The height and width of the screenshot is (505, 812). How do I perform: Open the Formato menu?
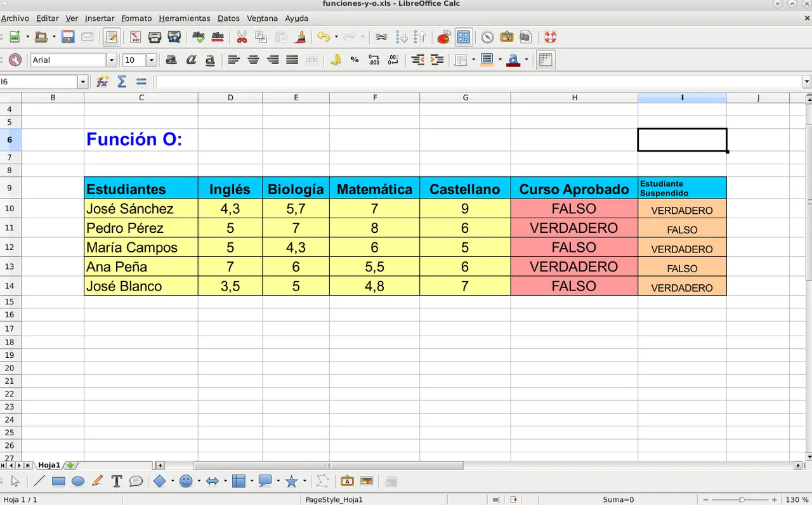point(136,18)
